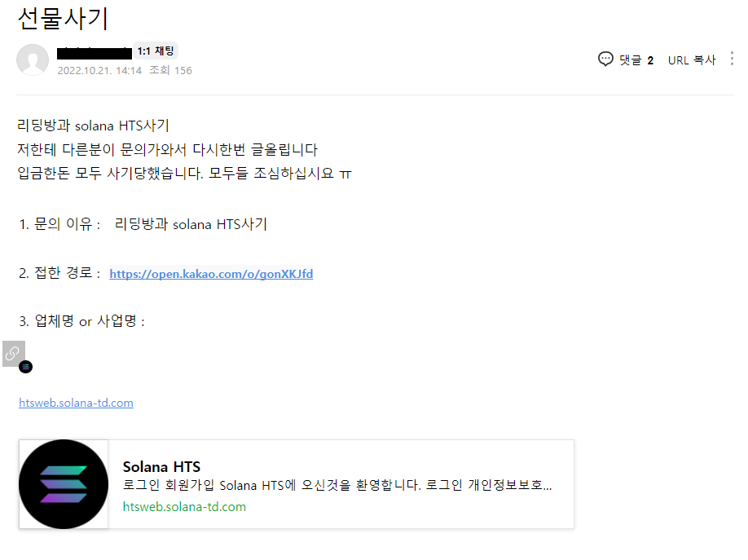The width and height of the screenshot is (748, 560).
Task: Copy the post link via URL 복사
Action: [691, 60]
